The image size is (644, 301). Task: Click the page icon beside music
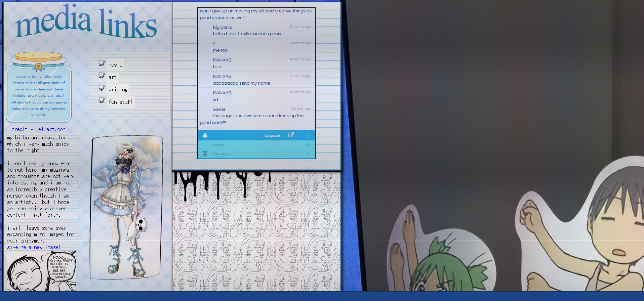102,63
